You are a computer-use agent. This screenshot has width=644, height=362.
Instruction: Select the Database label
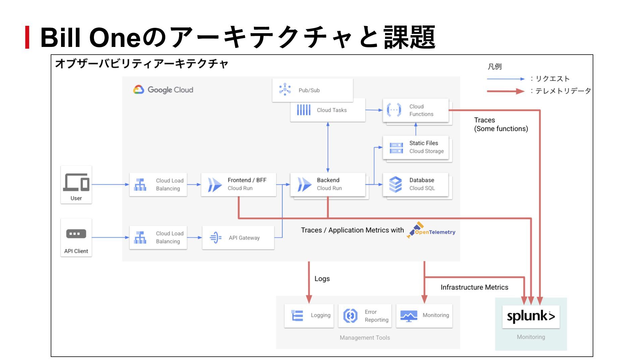click(x=422, y=180)
